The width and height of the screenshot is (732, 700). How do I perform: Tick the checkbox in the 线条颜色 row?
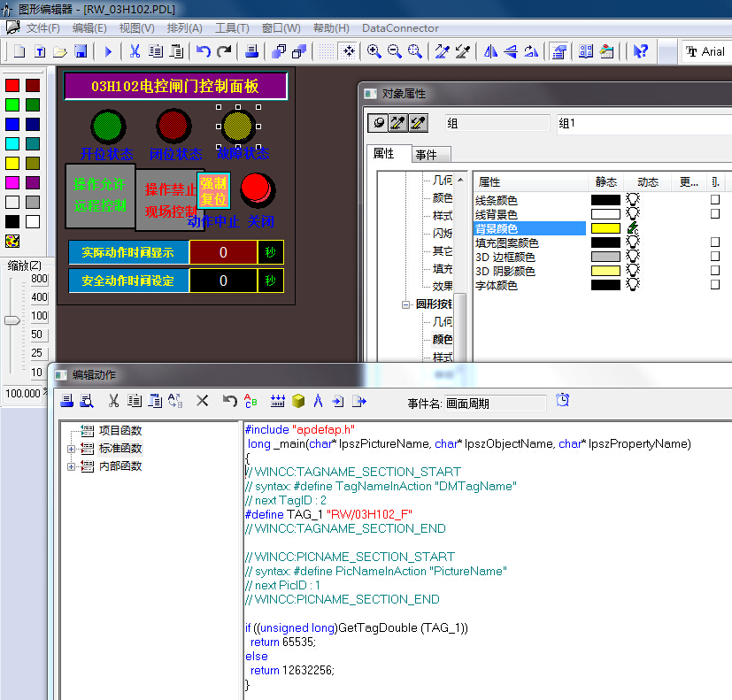coord(714,200)
